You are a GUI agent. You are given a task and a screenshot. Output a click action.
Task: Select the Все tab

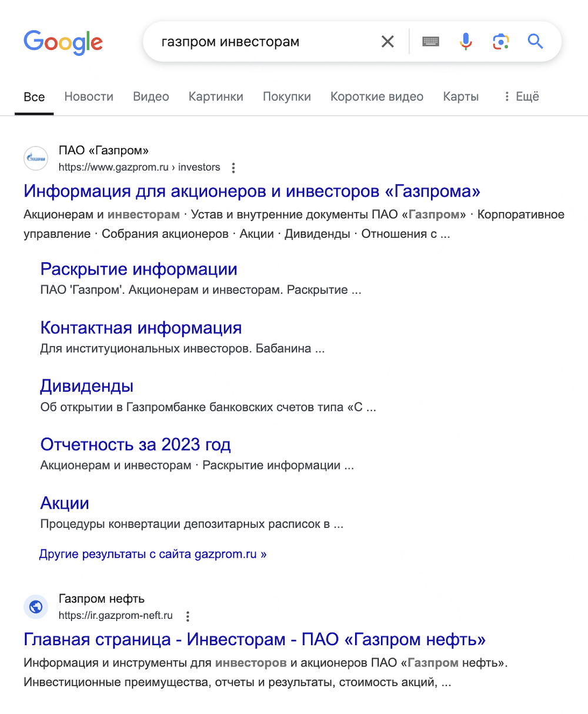coord(34,97)
